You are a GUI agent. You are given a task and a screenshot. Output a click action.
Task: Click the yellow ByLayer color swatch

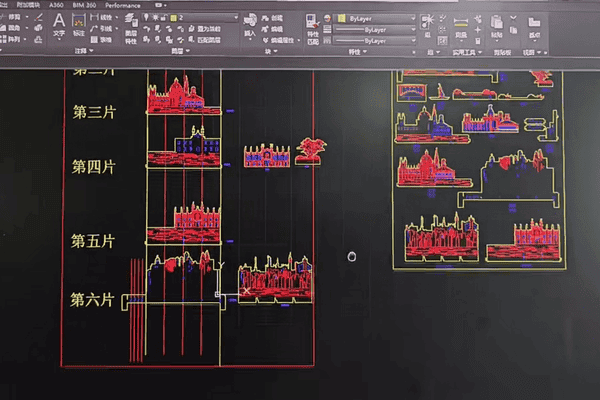342,18
